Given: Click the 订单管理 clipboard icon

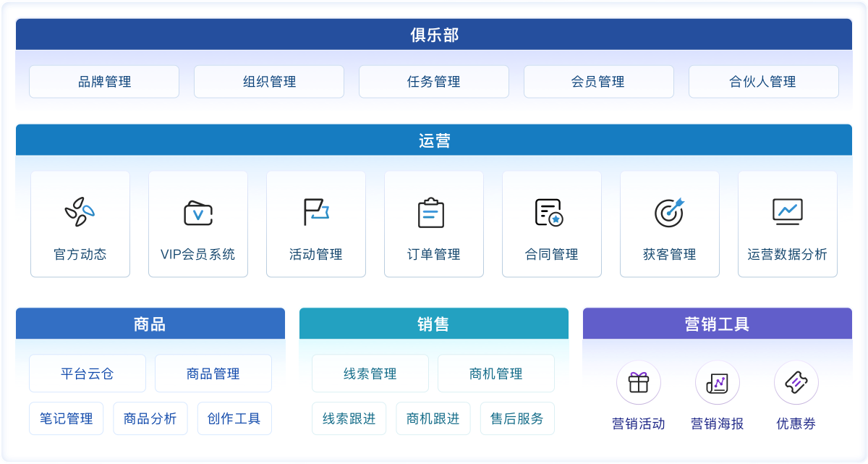Looking at the screenshot, I should [x=434, y=213].
